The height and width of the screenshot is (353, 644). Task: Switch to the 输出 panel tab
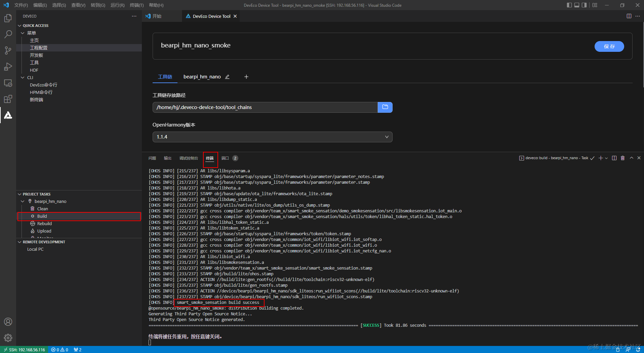tap(168, 158)
